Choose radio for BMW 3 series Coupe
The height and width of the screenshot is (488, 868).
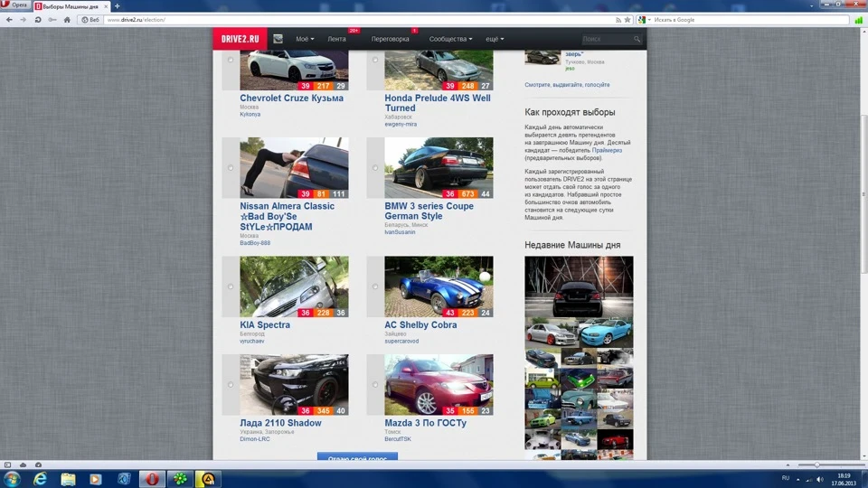click(375, 168)
